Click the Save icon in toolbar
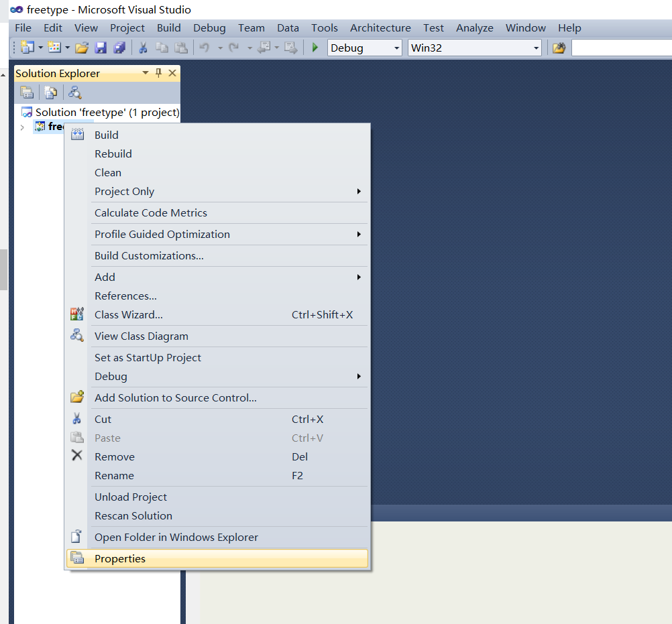This screenshot has width=672, height=624. click(101, 48)
